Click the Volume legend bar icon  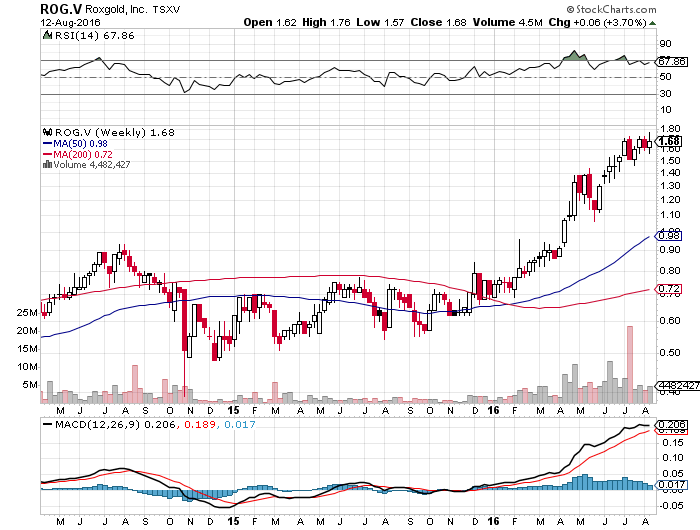[x=46, y=165]
